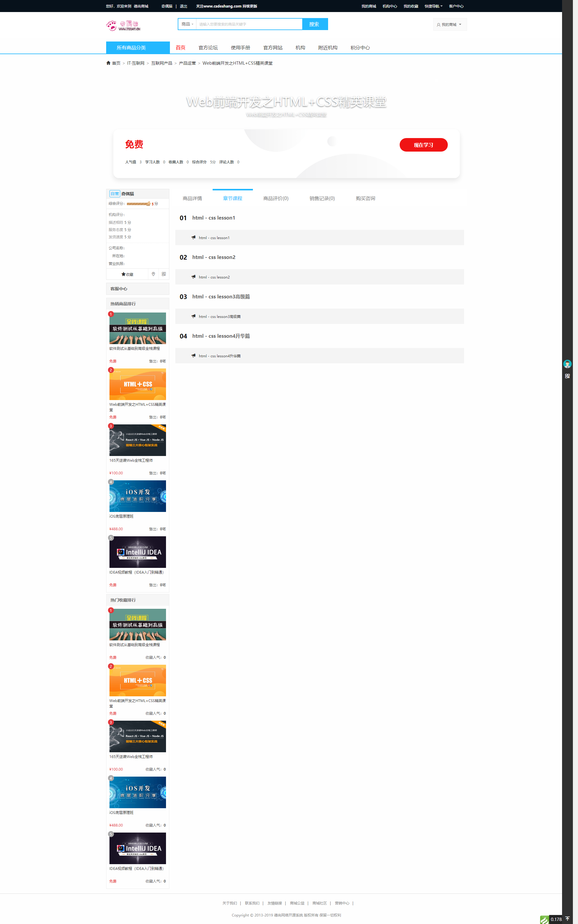Click the product keyword search field
578x924 pixels.
(249, 24)
